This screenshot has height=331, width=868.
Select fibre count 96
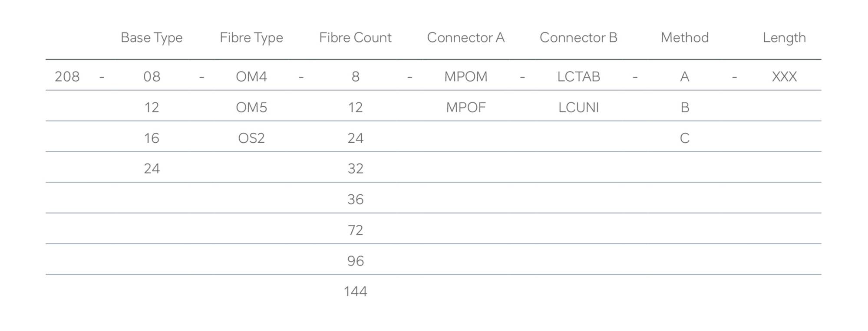point(355,261)
